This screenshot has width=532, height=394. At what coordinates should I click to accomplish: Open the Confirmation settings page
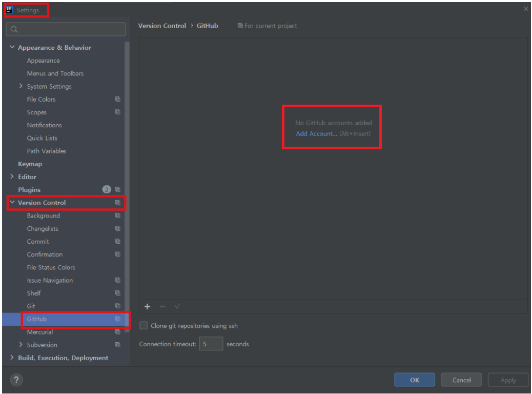45,254
